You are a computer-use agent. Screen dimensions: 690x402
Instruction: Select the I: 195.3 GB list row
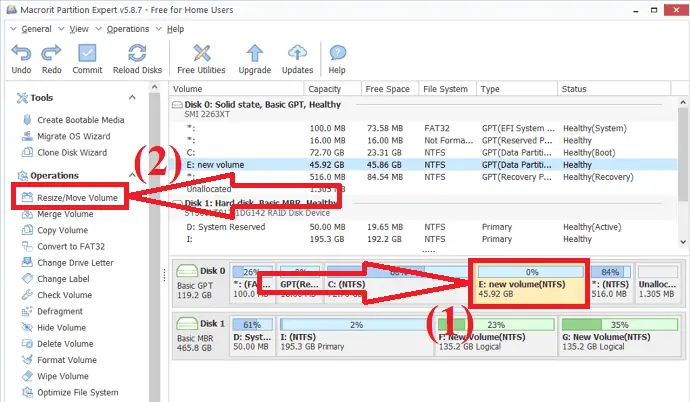tap(423, 239)
